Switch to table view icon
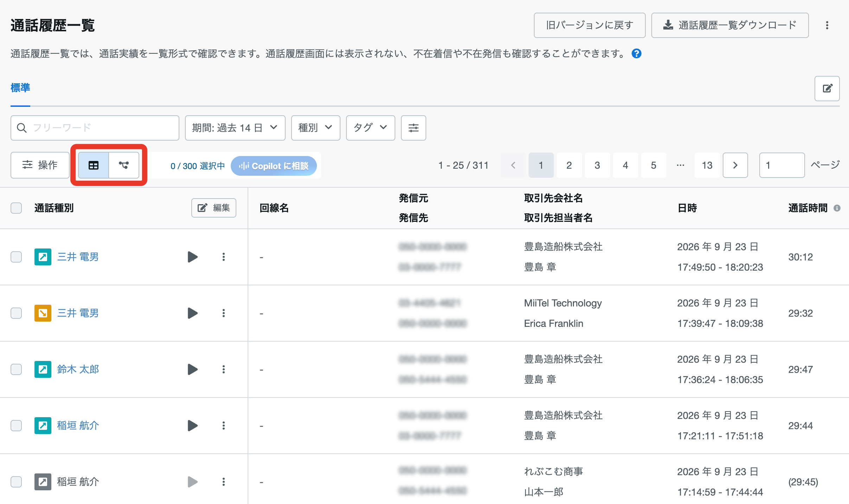Viewport: 849px width, 504px height. coord(94,165)
